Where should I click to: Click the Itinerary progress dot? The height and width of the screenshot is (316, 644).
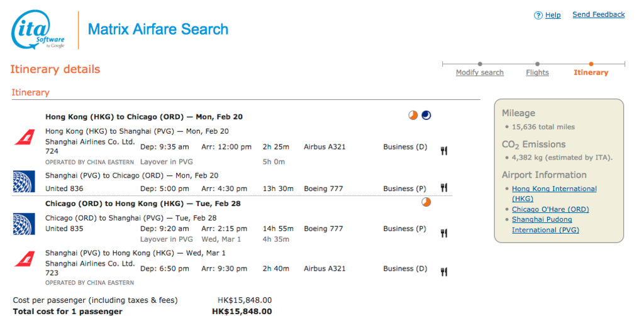pyautogui.click(x=591, y=64)
